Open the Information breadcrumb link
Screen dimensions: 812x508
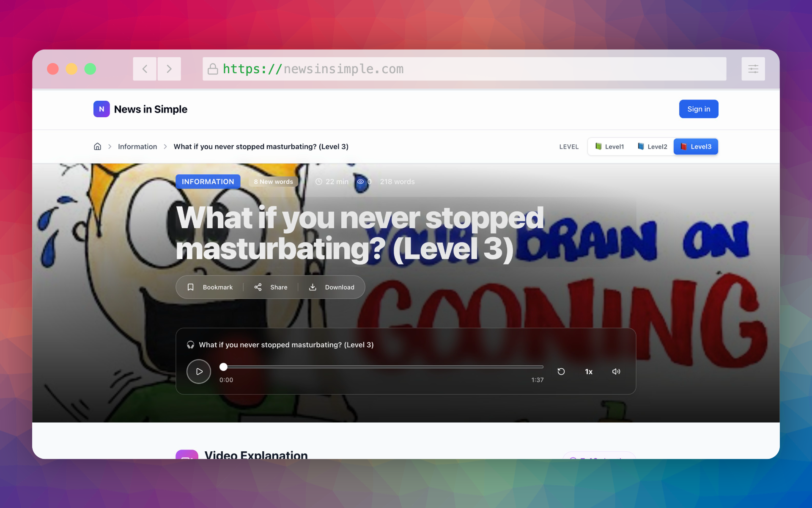tap(137, 146)
